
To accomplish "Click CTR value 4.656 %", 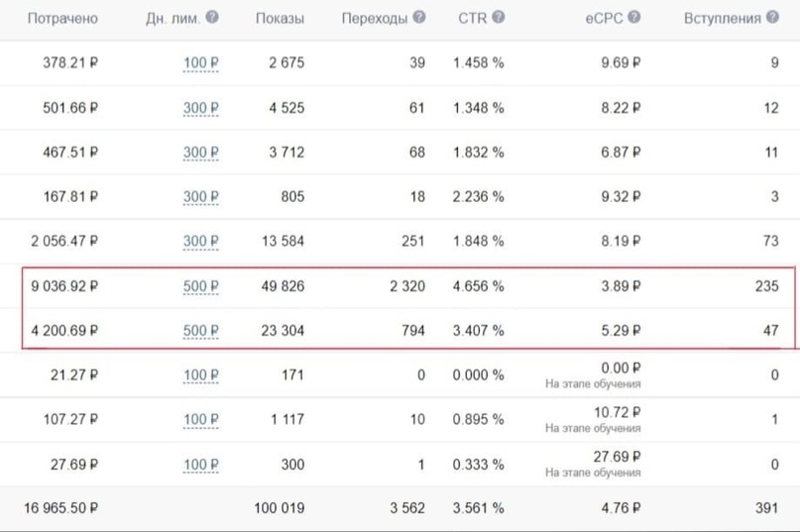I will pos(479,285).
